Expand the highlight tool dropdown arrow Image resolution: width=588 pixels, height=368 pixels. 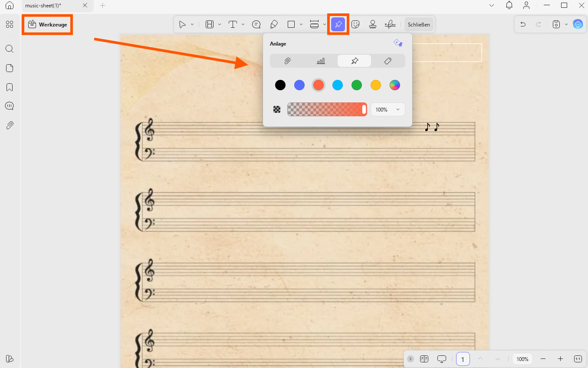220,25
